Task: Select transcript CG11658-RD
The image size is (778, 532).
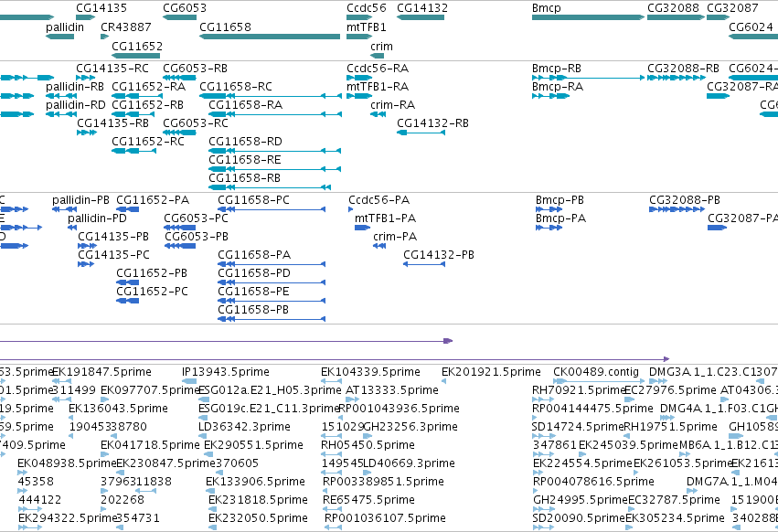Action: tap(275, 151)
